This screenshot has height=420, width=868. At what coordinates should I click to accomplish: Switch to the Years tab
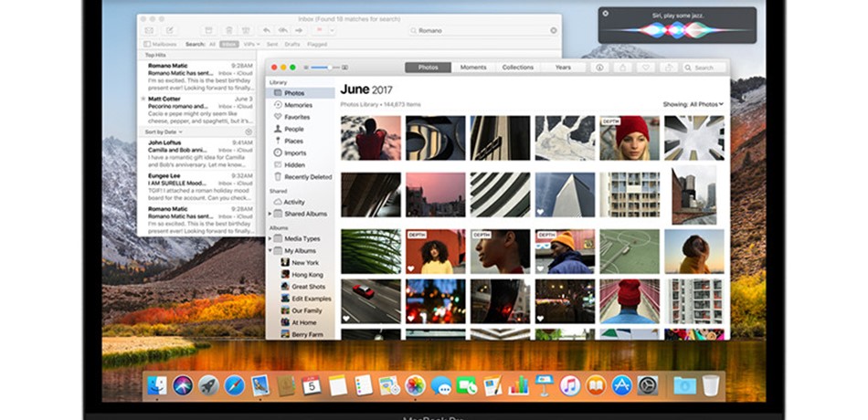pos(563,68)
